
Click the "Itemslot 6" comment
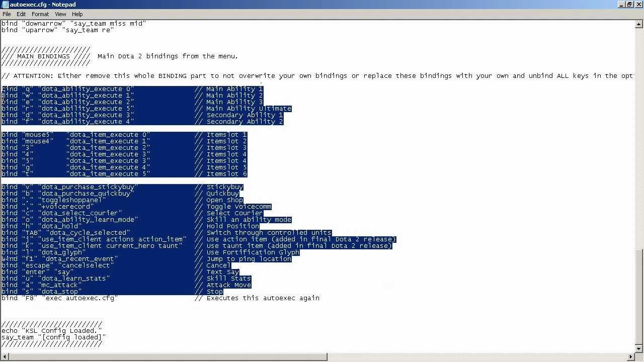click(226, 174)
